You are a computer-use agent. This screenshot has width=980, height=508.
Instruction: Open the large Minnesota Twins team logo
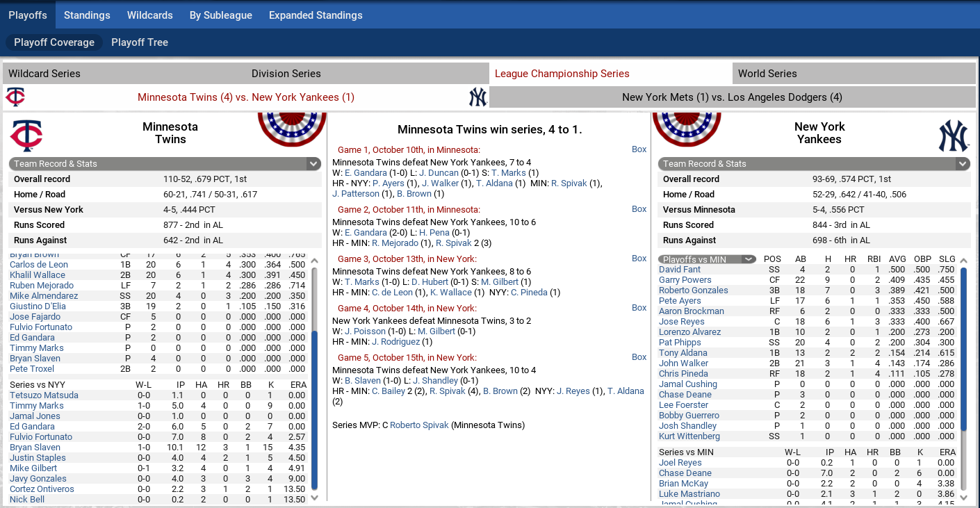[x=26, y=136]
